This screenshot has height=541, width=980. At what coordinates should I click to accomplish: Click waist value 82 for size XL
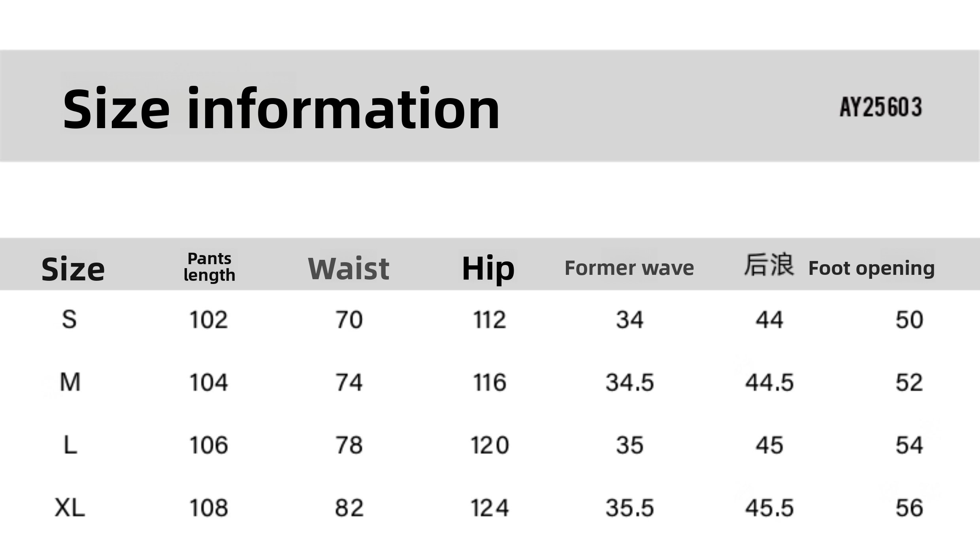click(x=349, y=508)
